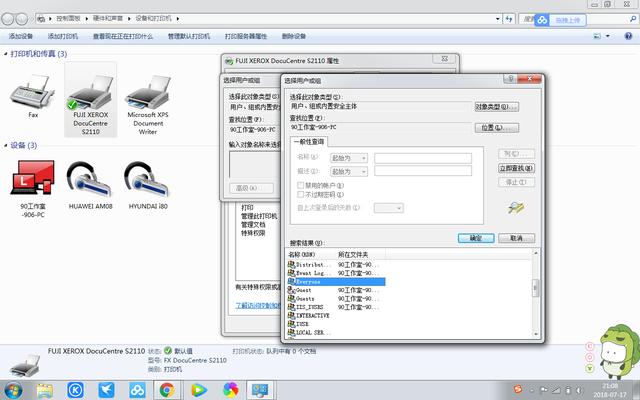Select Everyone in search results
The height and width of the screenshot is (400, 640).
(x=336, y=282)
